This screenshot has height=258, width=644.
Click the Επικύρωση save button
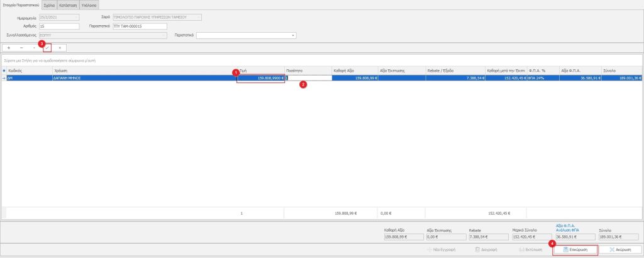point(575,249)
